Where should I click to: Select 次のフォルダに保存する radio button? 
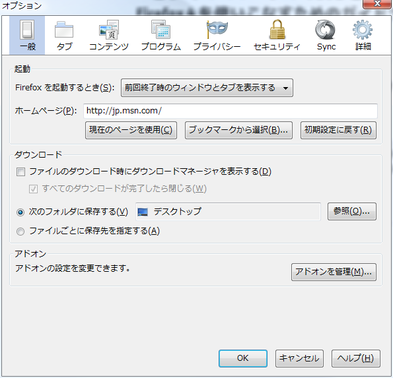(x=20, y=212)
